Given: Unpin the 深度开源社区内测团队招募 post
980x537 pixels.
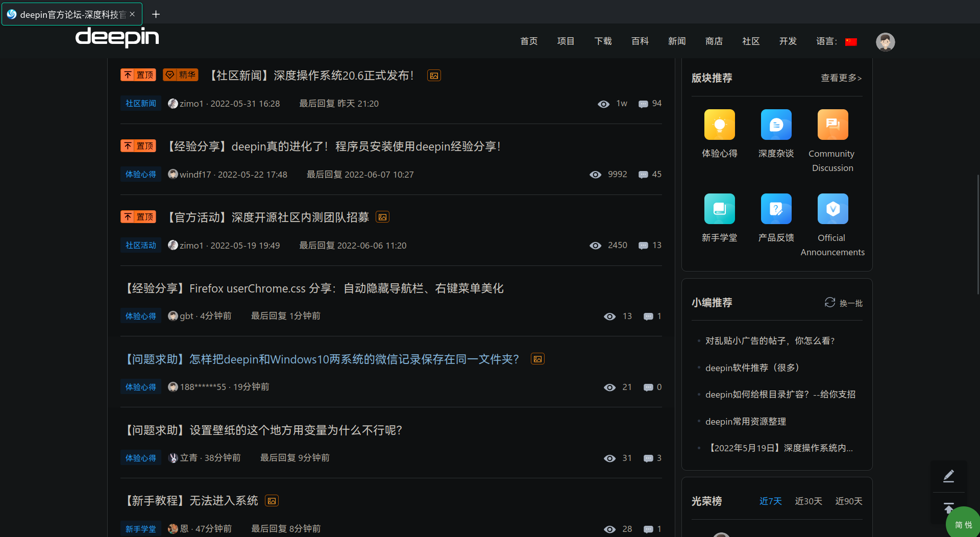Looking at the screenshot, I should click(138, 216).
